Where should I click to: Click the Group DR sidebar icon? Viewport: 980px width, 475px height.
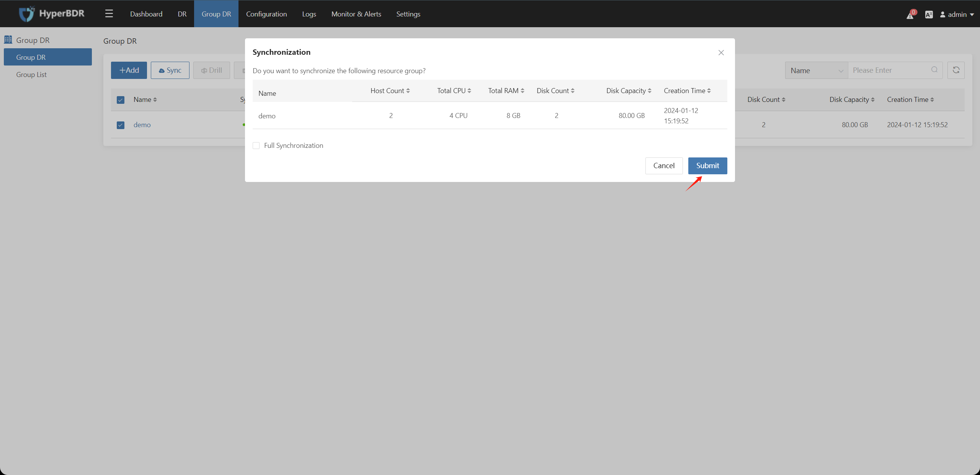pos(9,39)
